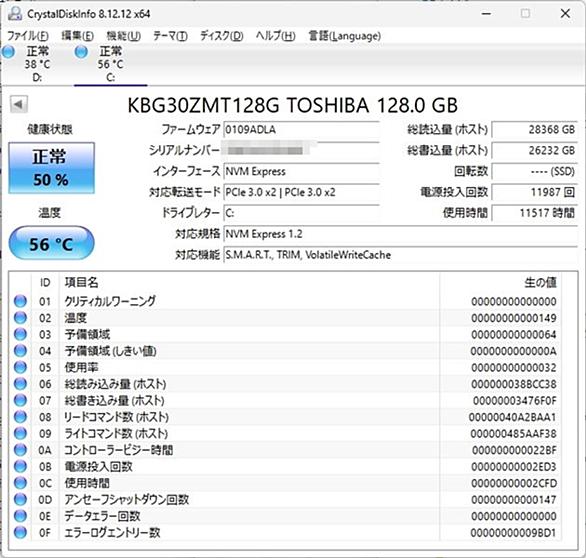Click the 56 °C temperature button
This screenshot has width=586, height=558.
coord(52,244)
